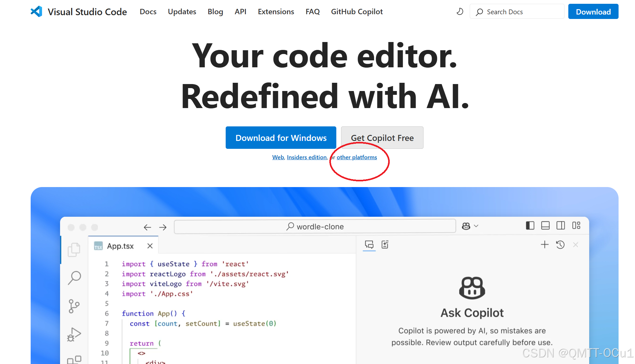Click Download for Windows button

click(281, 138)
